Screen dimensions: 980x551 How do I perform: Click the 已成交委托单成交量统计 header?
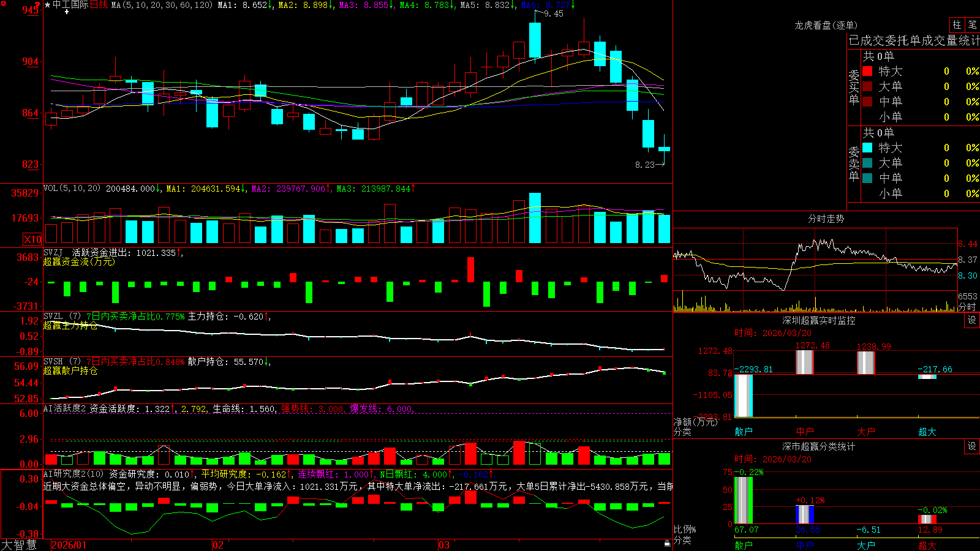point(914,40)
